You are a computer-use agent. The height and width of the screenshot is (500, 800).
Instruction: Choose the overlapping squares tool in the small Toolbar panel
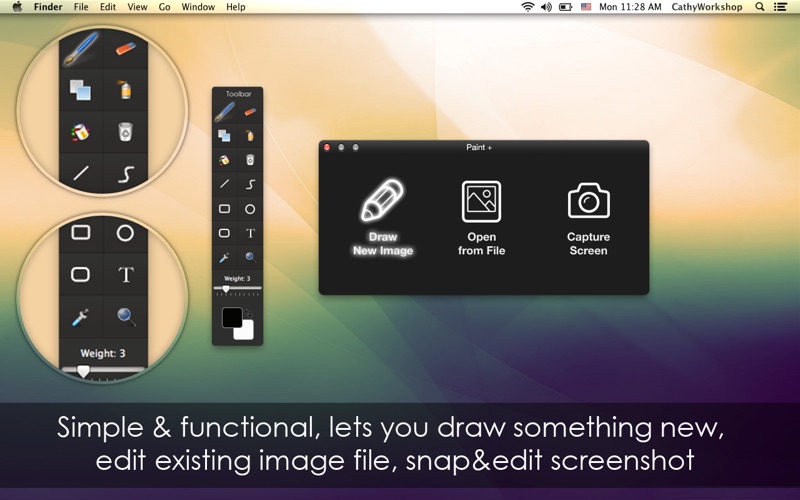tap(224, 136)
